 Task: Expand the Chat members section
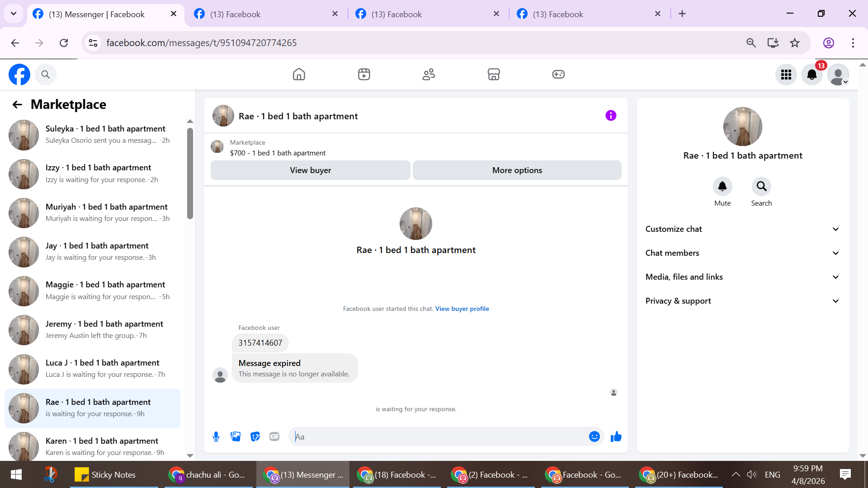pyautogui.click(x=742, y=253)
